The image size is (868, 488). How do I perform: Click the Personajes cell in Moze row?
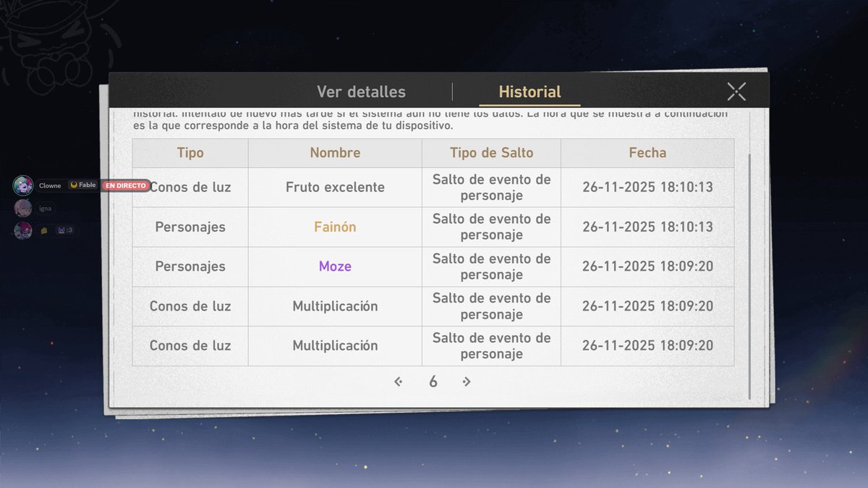click(190, 266)
